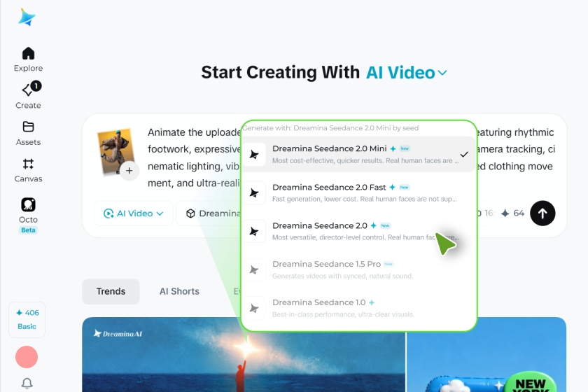
Task: Click the 'Generate with: Dreamina Seedance 2.0 Mini' text
Action: pos(330,128)
